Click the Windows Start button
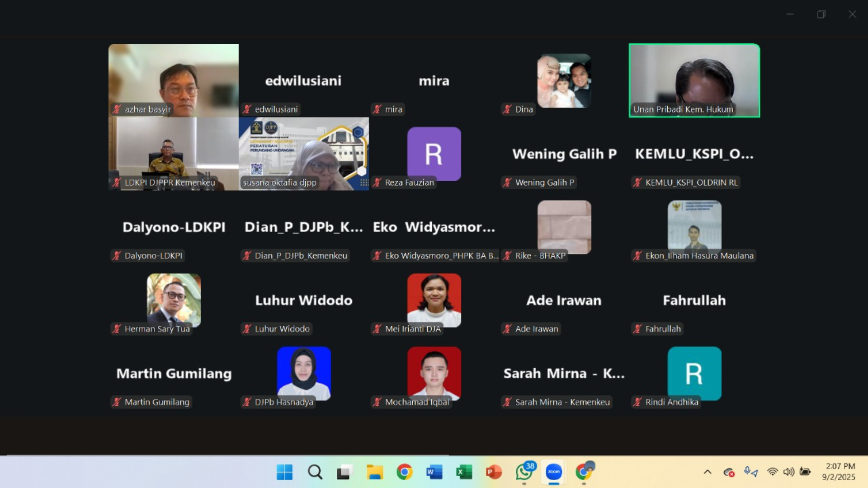 (284, 472)
